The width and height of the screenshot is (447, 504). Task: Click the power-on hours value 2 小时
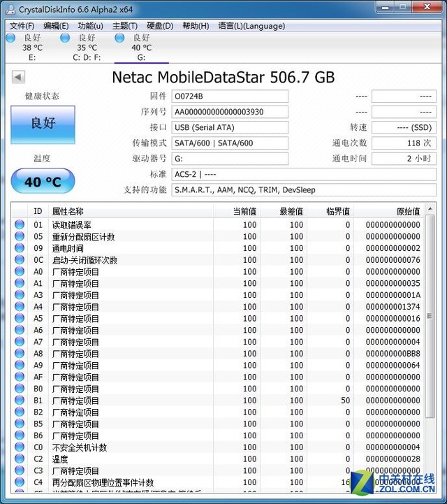pyautogui.click(x=404, y=159)
